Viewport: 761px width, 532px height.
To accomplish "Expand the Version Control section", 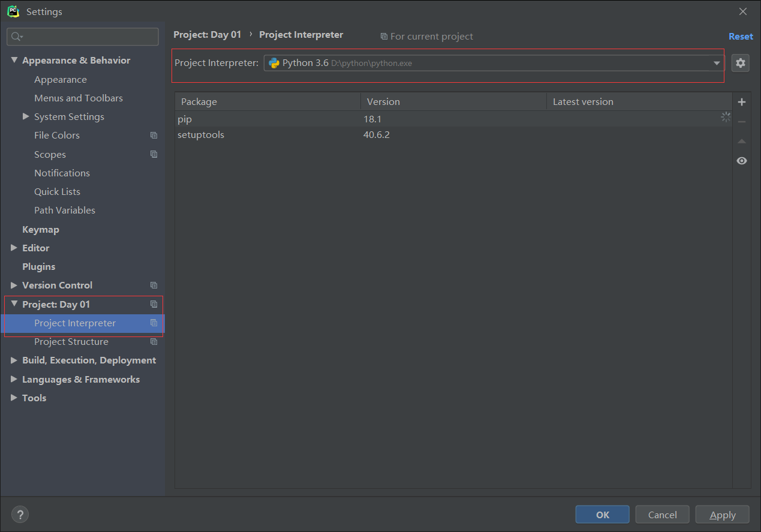I will (14, 285).
